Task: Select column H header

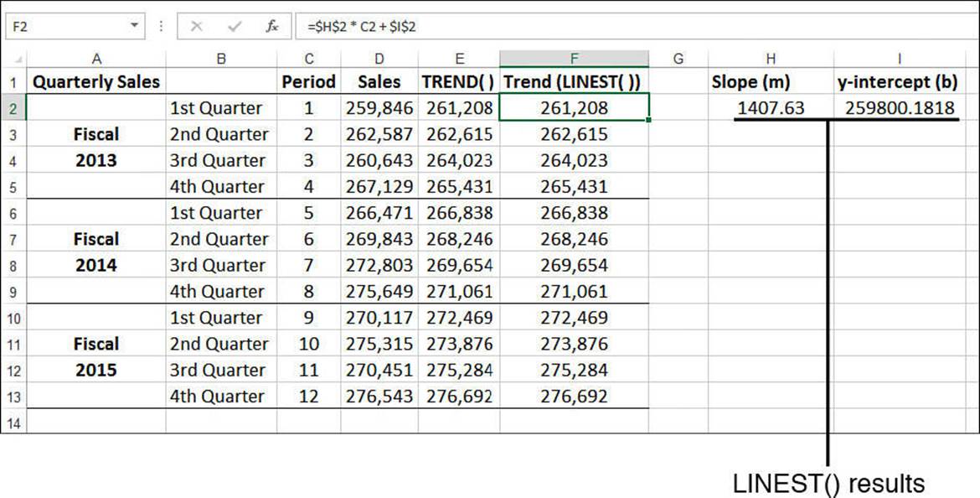Action: [x=771, y=59]
